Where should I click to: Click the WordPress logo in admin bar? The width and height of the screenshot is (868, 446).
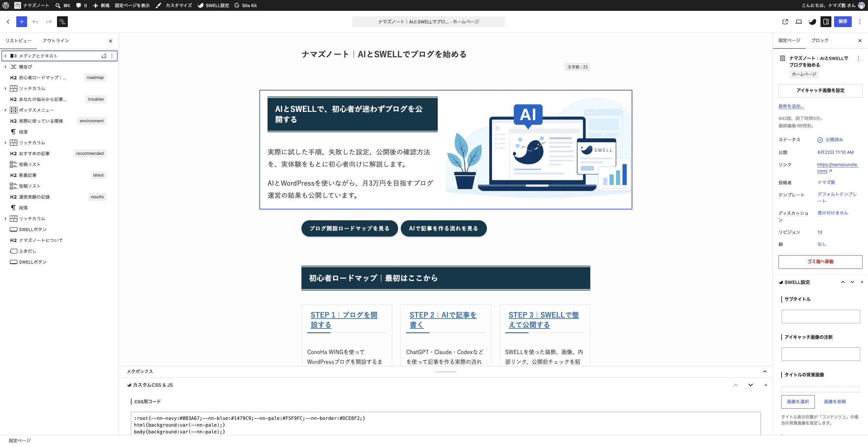[x=6, y=5]
